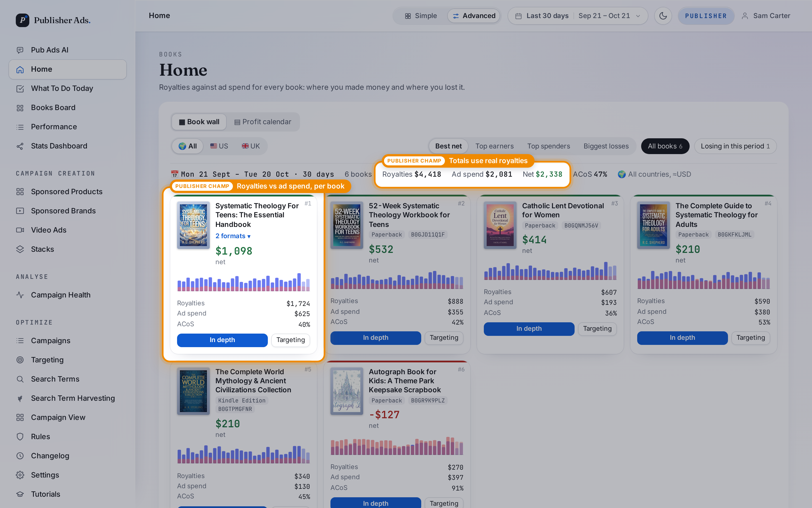Viewport: 812px width, 508px height.
Task: Open Sam Carter account menu
Action: (x=766, y=16)
